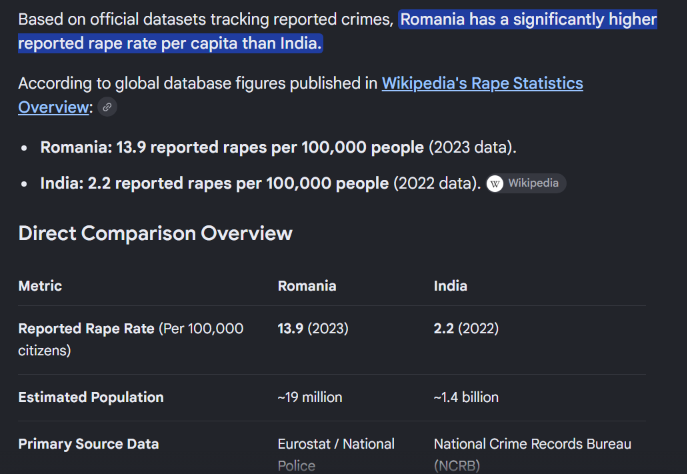This screenshot has height=474, width=687.
Task: Click the Estimated Population row label
Action: coord(91,397)
